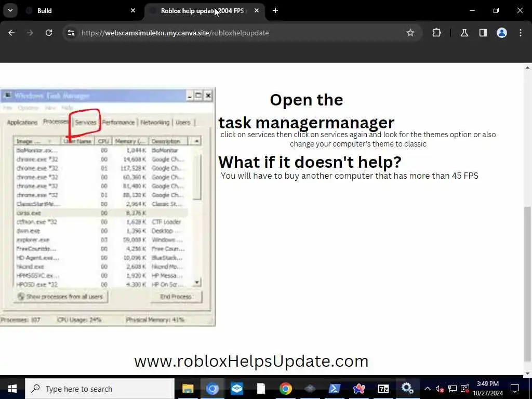Click the 'What if it doesn't help?' heading
Image resolution: width=532 pixels, height=399 pixels.
[310, 162]
